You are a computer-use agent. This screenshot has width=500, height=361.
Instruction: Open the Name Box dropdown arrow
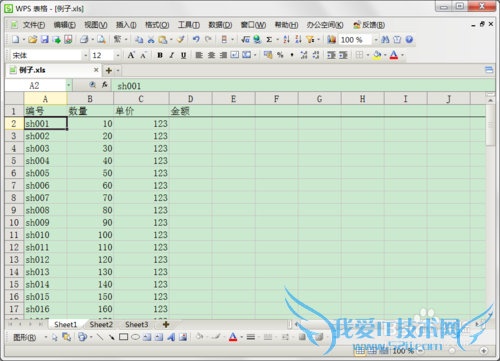68,86
